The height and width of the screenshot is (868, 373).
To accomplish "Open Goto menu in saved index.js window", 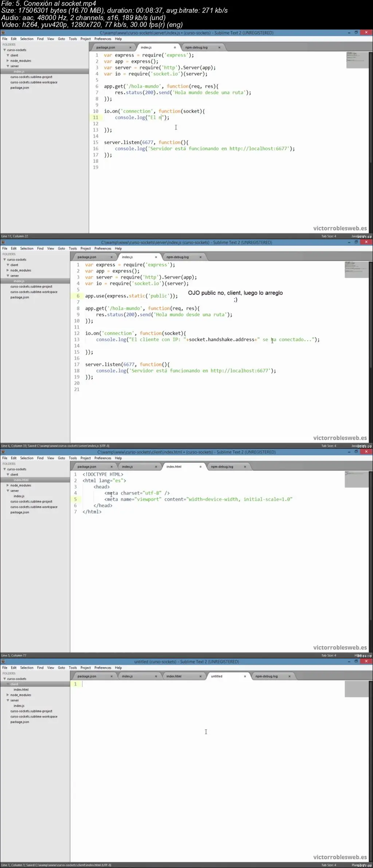I will 62,249.
